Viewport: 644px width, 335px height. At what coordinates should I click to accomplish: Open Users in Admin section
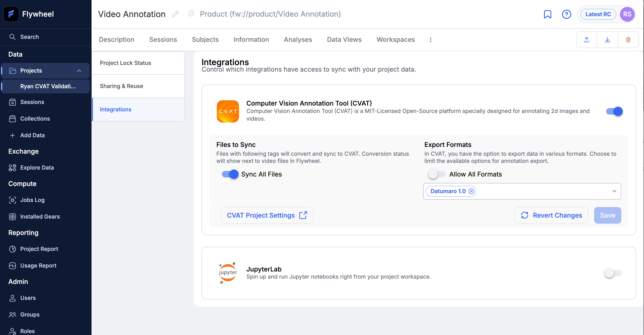click(x=28, y=298)
